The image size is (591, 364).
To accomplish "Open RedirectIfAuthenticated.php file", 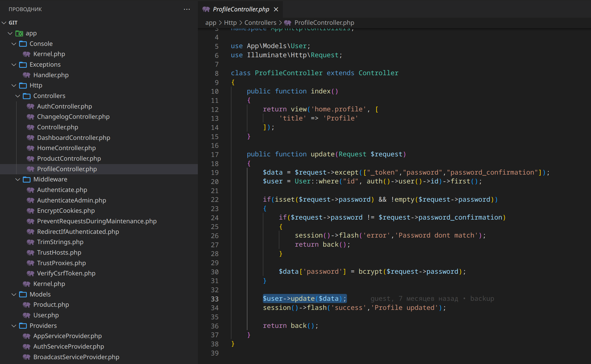I will [x=78, y=232].
